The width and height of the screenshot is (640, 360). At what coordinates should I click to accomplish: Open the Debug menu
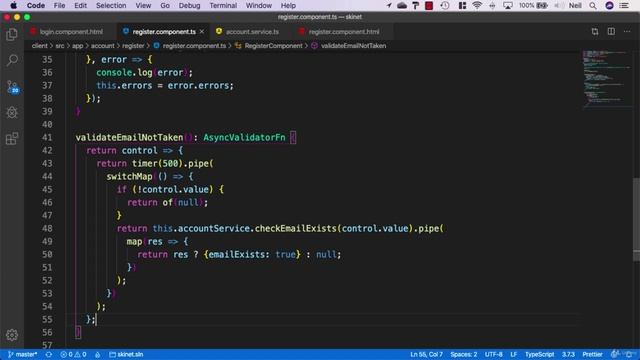189,5
